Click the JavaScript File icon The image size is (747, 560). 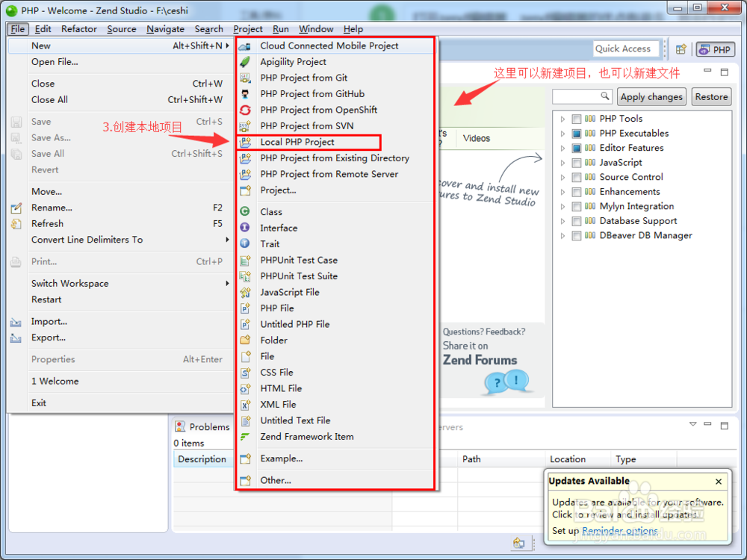click(245, 293)
